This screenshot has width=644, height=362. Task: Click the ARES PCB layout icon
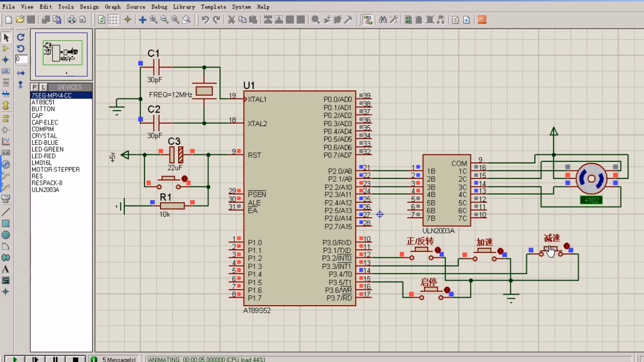(482, 20)
